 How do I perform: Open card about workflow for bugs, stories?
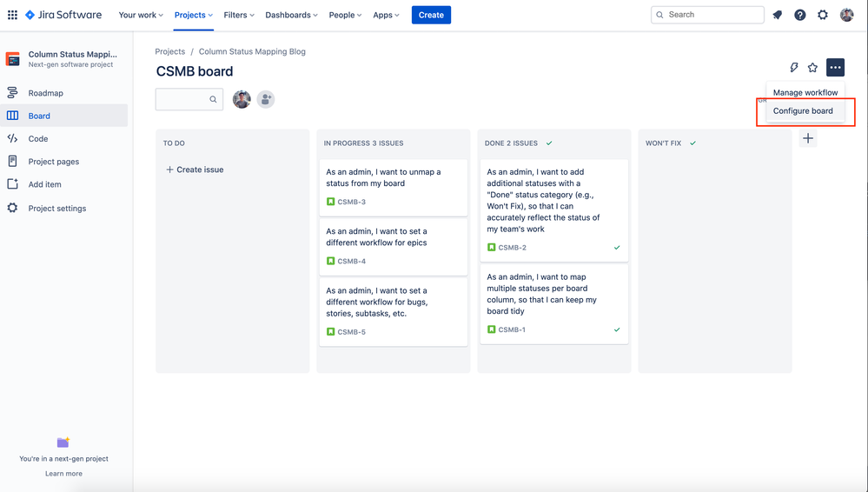(394, 312)
